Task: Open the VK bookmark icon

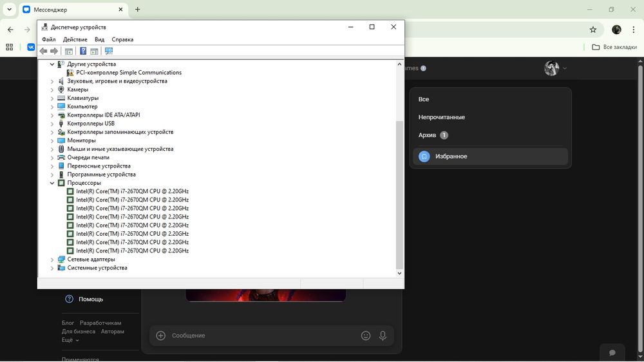Action: coord(31,47)
